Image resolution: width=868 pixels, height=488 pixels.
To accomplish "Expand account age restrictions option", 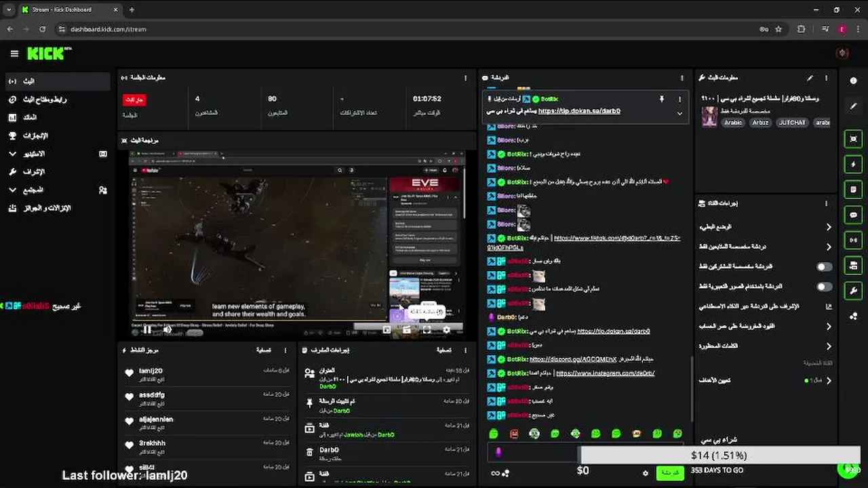I will 766,326.
